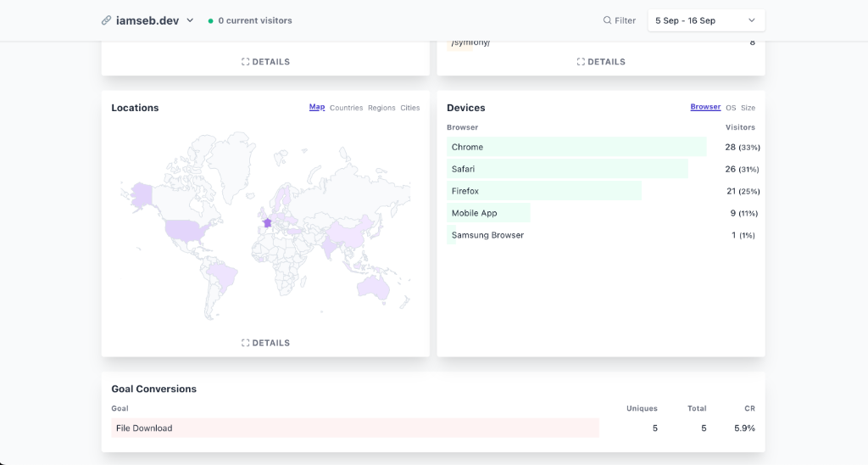
Task: Click the 28 visitors value for Chrome
Action: [x=730, y=147]
